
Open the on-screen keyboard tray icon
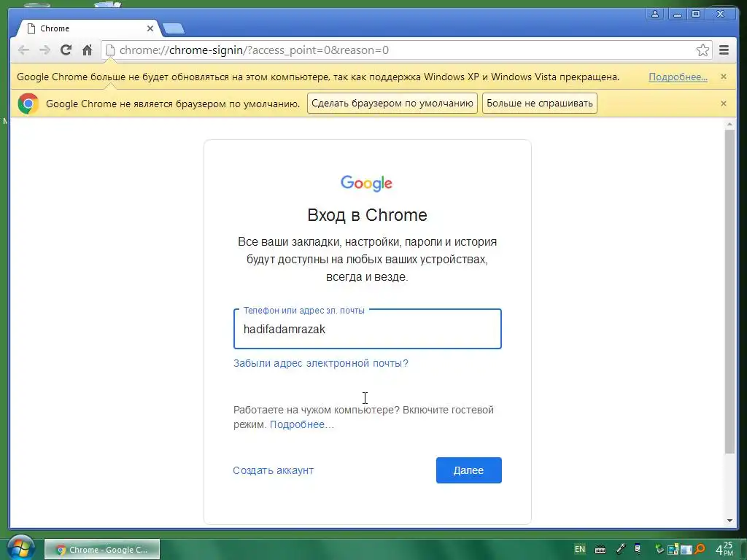[601, 550]
